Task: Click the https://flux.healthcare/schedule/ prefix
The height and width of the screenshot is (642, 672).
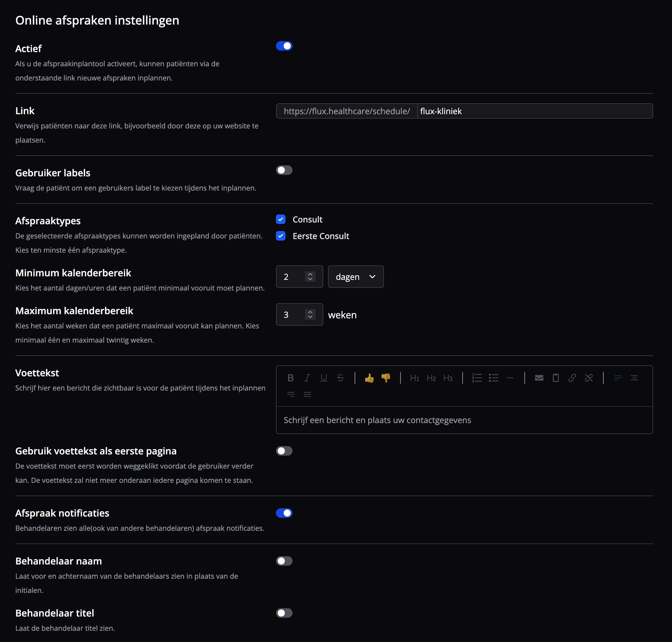Action: pyautogui.click(x=347, y=111)
